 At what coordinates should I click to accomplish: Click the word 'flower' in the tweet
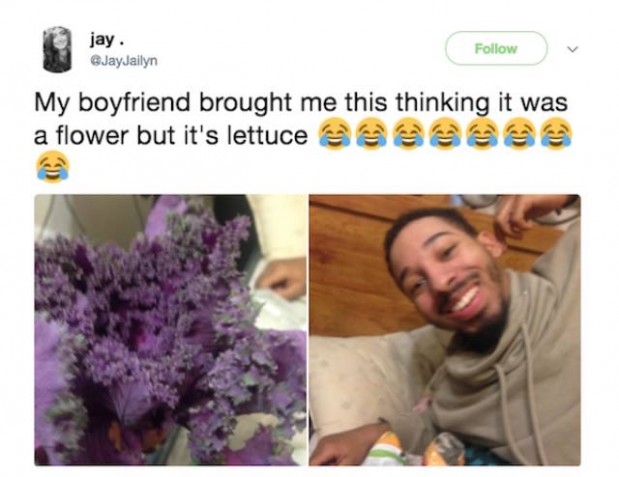tap(91, 135)
